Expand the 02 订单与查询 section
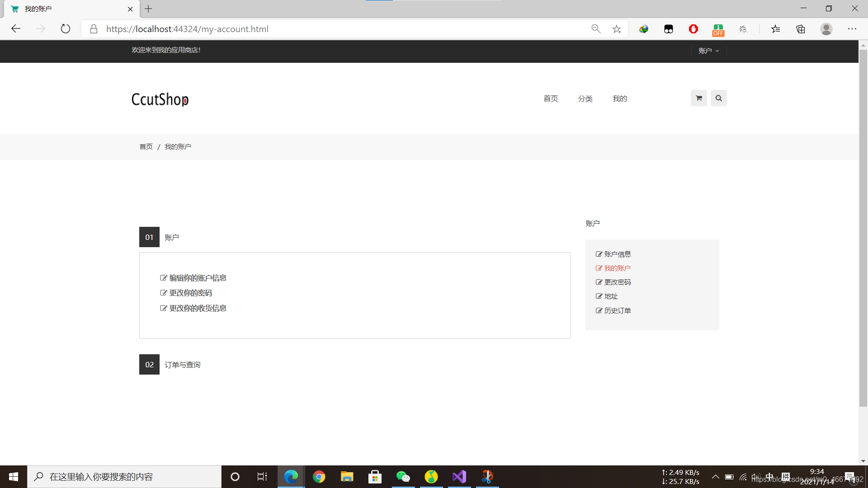The image size is (868, 488). (182, 365)
